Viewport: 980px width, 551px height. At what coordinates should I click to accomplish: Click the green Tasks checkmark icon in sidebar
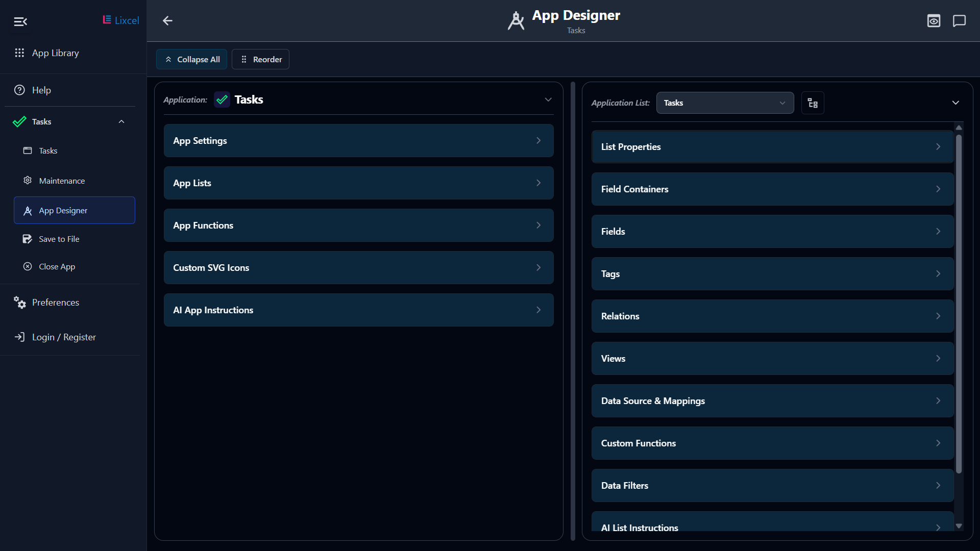pyautogui.click(x=19, y=122)
